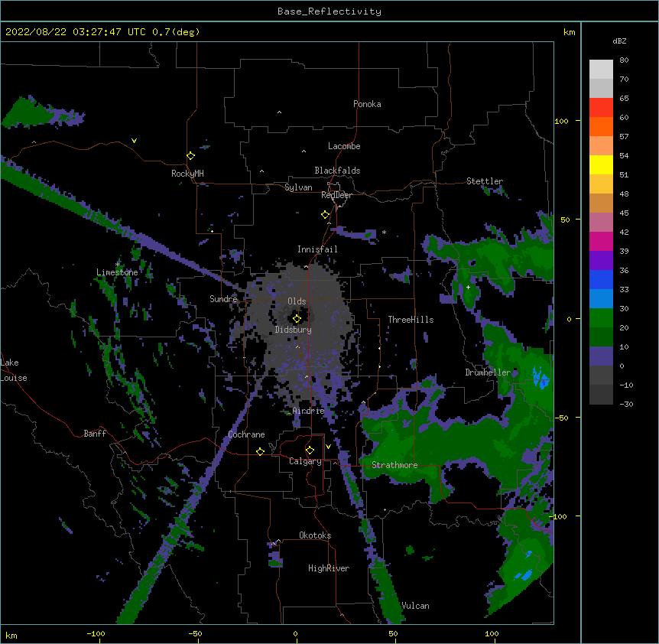Click the yellow diamond marker below Cochrane label
The width and height of the screenshot is (659, 644).
pyautogui.click(x=260, y=451)
